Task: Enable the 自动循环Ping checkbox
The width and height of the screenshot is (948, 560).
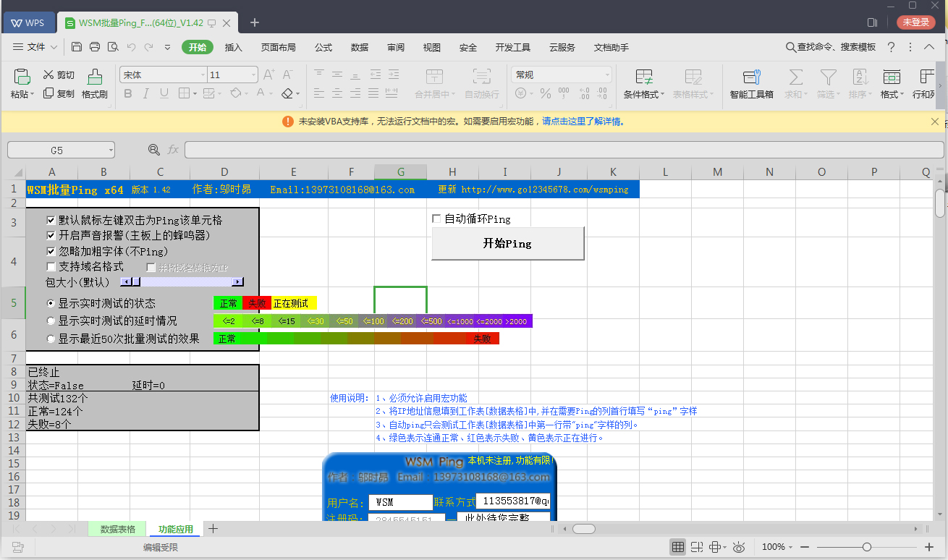Action: pos(436,219)
